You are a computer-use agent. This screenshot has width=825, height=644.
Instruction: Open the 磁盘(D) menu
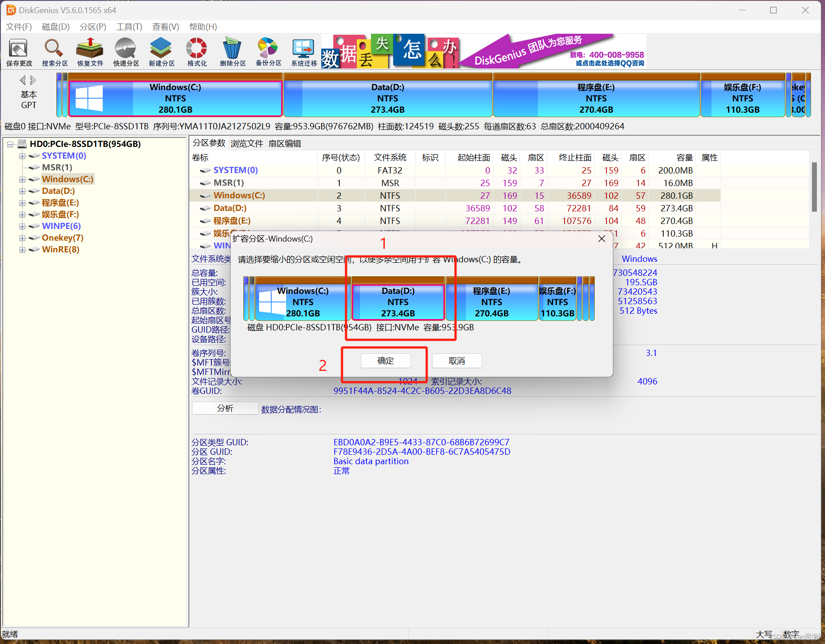[x=55, y=27]
